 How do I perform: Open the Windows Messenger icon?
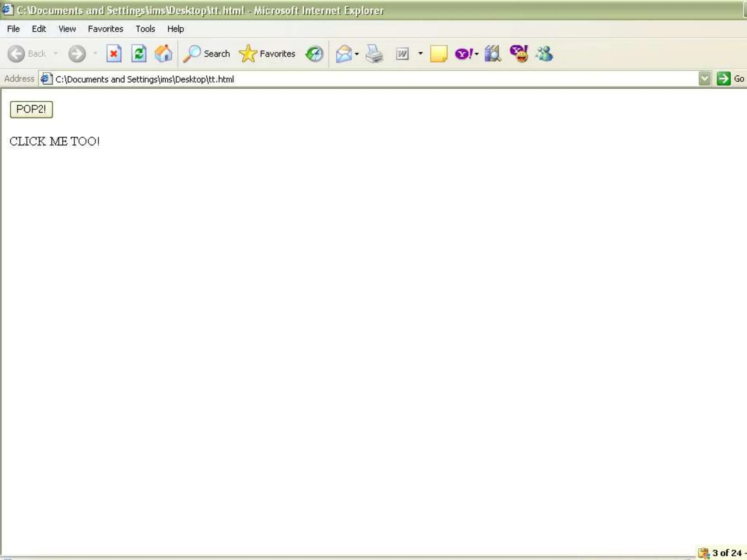click(544, 54)
